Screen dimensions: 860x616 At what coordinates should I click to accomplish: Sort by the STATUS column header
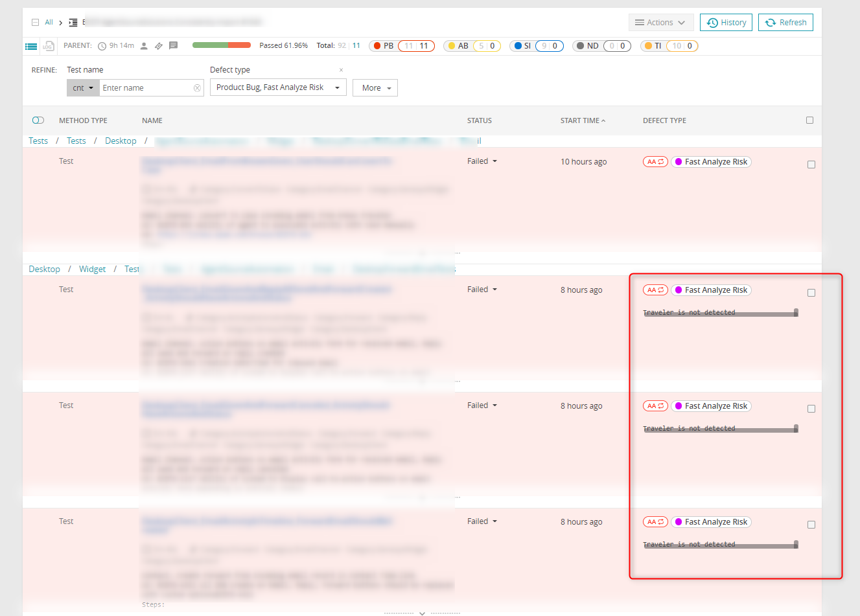(480, 120)
